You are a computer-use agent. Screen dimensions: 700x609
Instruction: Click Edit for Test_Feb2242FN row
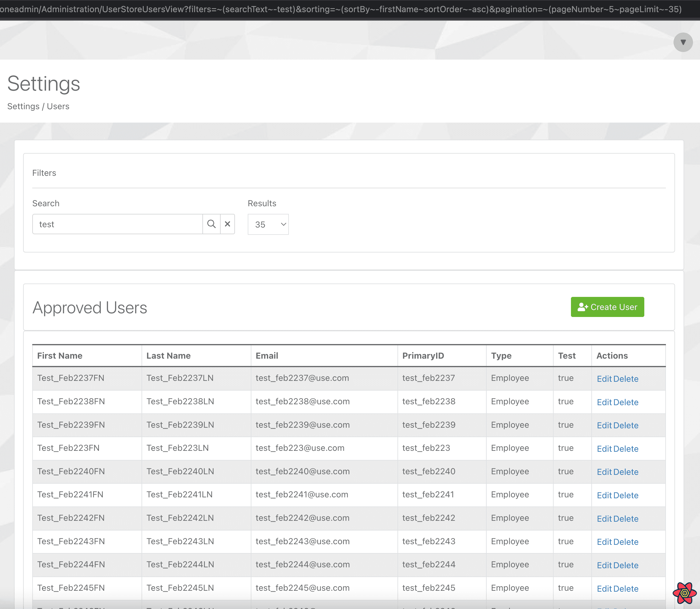coord(604,519)
